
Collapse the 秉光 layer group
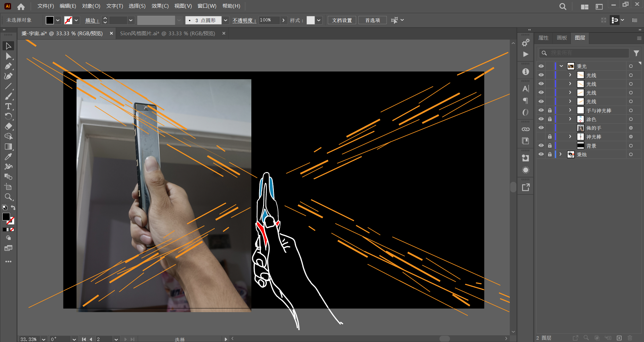561,66
